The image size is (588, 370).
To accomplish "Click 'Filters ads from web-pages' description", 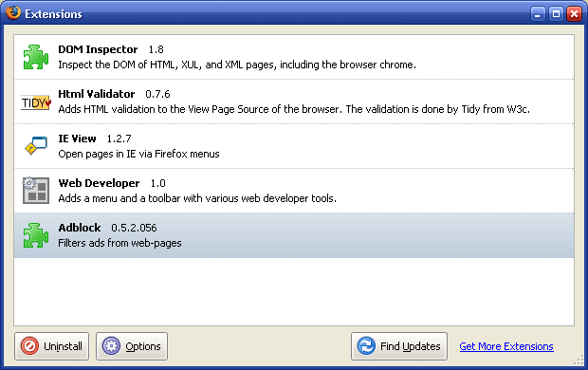I will click(119, 243).
